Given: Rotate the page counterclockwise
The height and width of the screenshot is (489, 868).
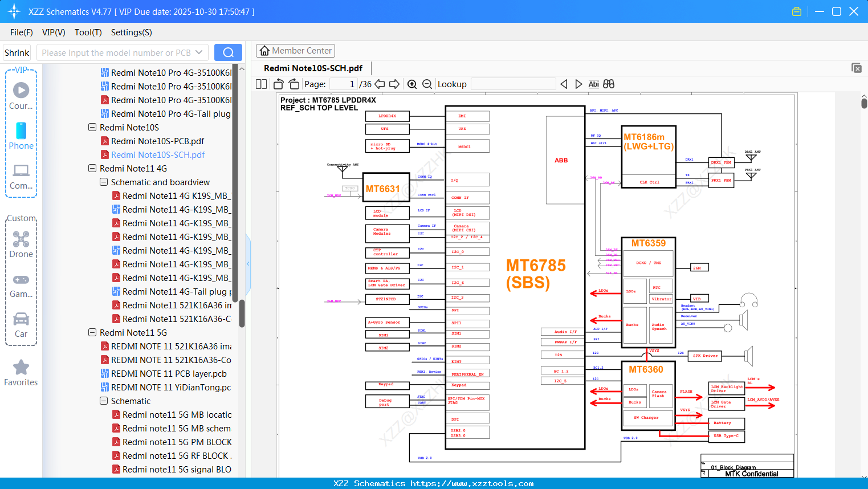Looking at the screenshot, I should (279, 84).
